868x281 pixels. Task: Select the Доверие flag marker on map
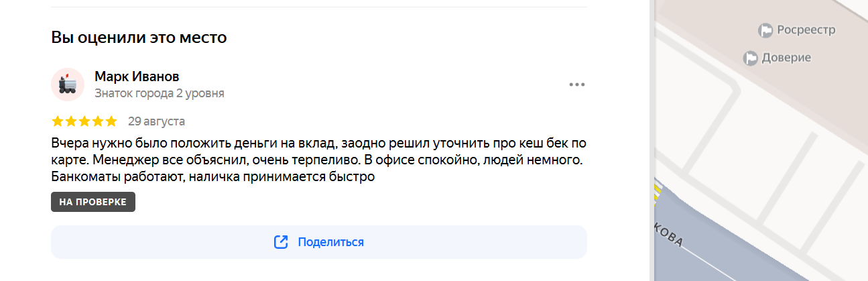pyautogui.click(x=751, y=58)
